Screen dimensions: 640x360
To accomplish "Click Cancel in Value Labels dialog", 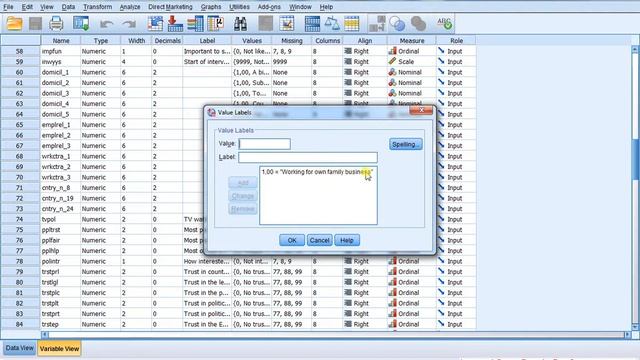I will click(319, 240).
